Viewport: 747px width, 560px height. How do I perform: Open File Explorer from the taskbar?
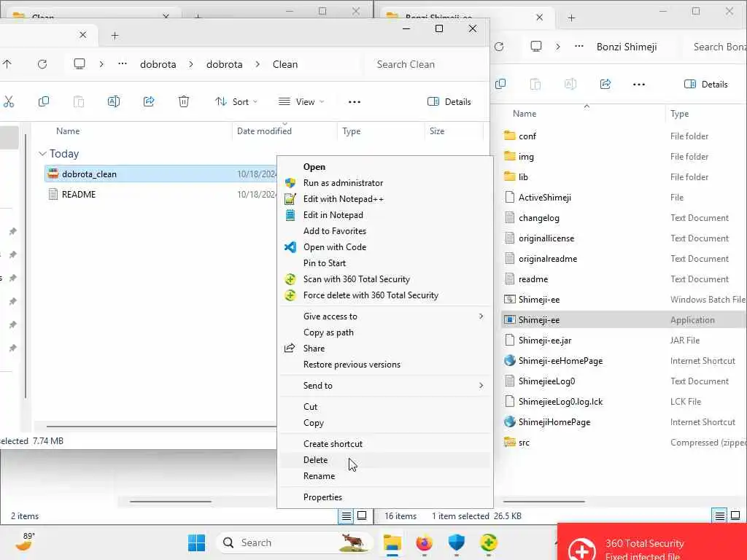coord(392,542)
